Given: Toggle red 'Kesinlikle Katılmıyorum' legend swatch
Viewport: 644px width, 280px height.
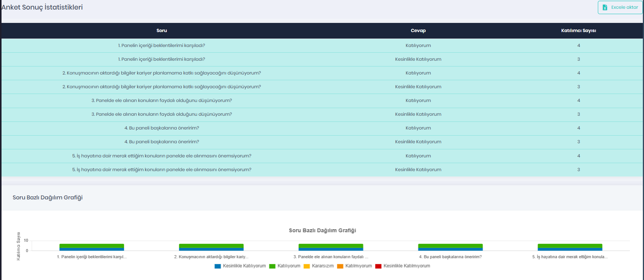Looking at the screenshot, I should tap(378, 266).
